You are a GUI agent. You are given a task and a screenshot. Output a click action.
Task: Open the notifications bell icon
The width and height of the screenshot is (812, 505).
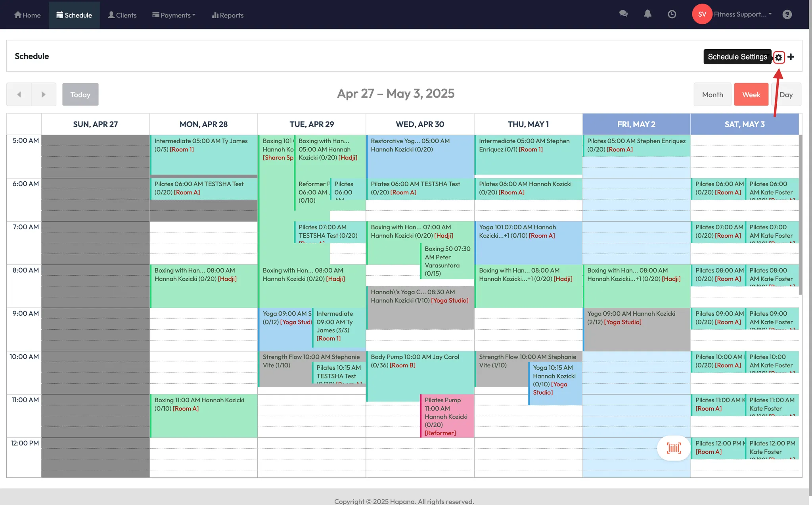point(647,14)
